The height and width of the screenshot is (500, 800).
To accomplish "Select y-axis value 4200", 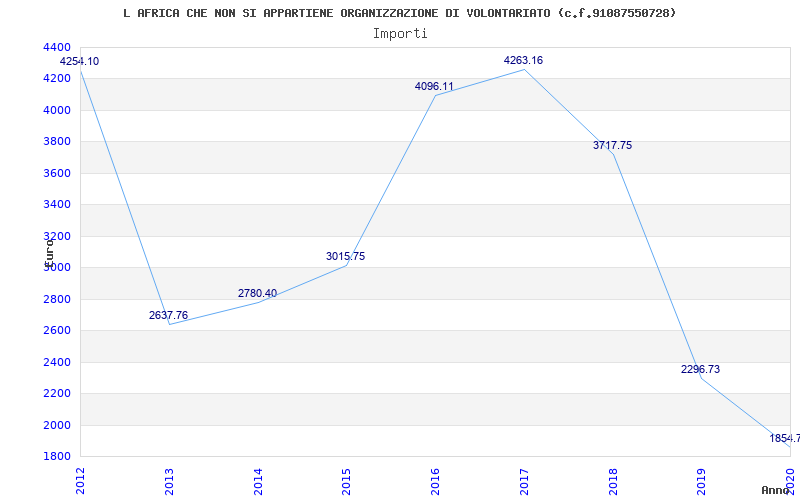I will (x=58, y=79).
